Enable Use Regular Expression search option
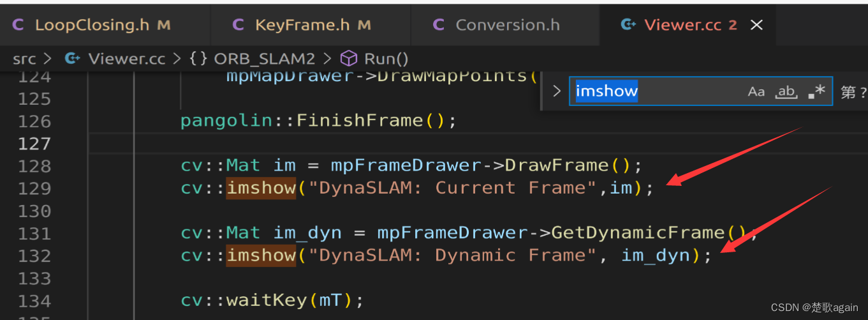 tap(816, 92)
